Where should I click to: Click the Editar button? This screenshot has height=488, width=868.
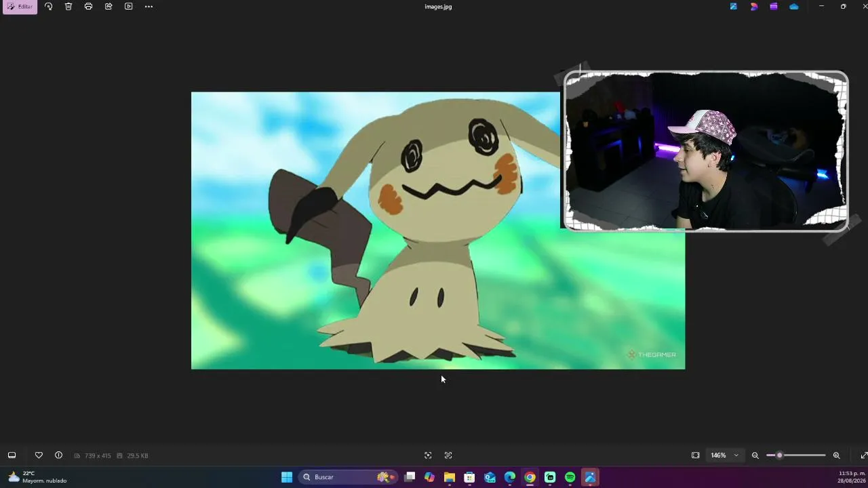(x=20, y=7)
